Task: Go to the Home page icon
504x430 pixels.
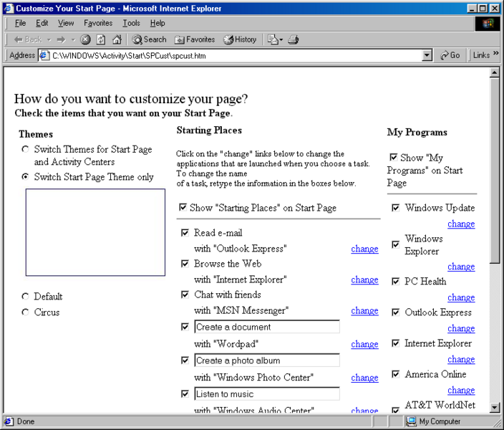Action: pyautogui.click(x=117, y=39)
